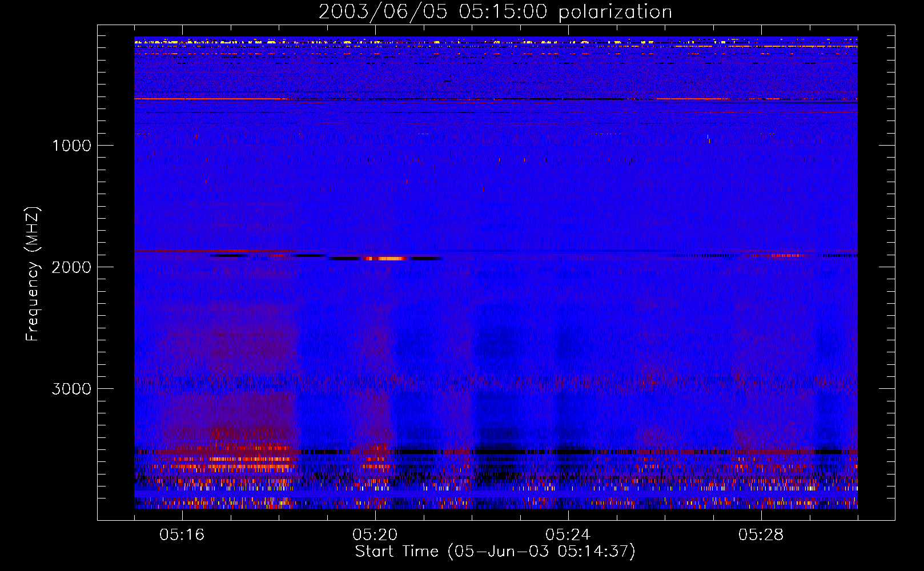The height and width of the screenshot is (571, 924).
Task: Click the bright orange burst near 2000 MHz
Action: (384, 258)
